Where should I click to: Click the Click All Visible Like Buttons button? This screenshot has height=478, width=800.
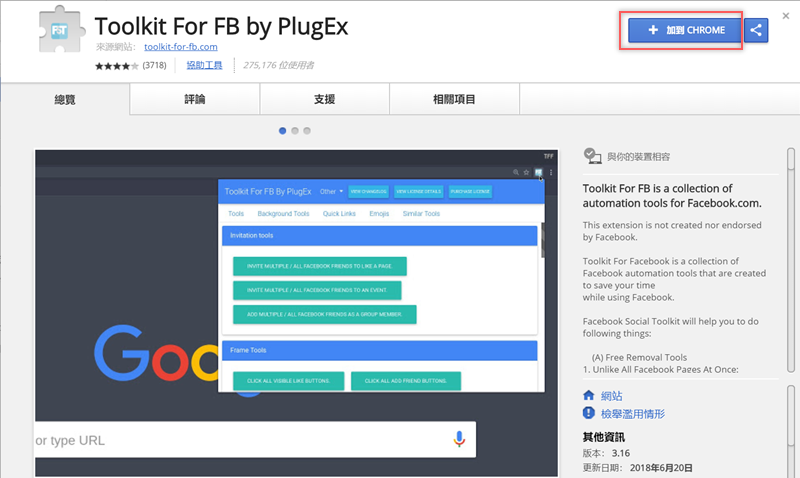tap(289, 381)
